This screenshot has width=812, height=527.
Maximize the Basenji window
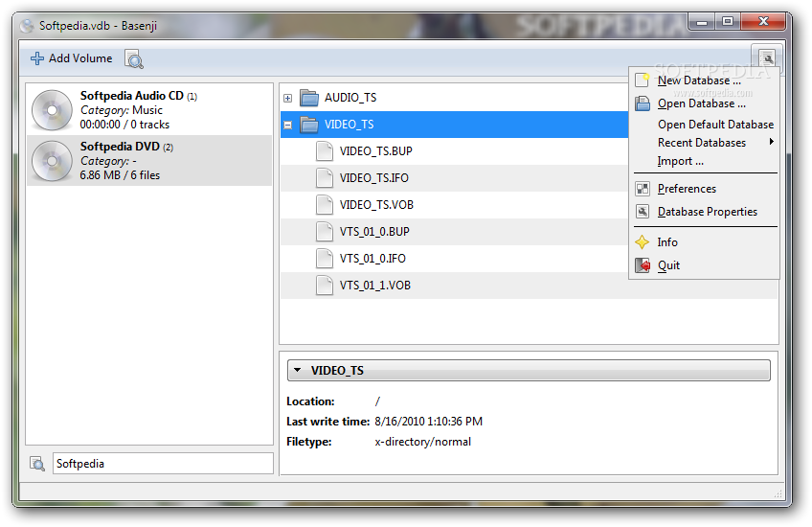[727, 22]
